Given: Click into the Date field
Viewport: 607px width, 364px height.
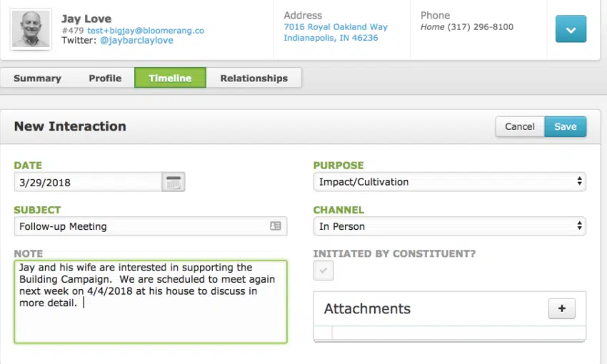Looking at the screenshot, I should coord(87,182).
